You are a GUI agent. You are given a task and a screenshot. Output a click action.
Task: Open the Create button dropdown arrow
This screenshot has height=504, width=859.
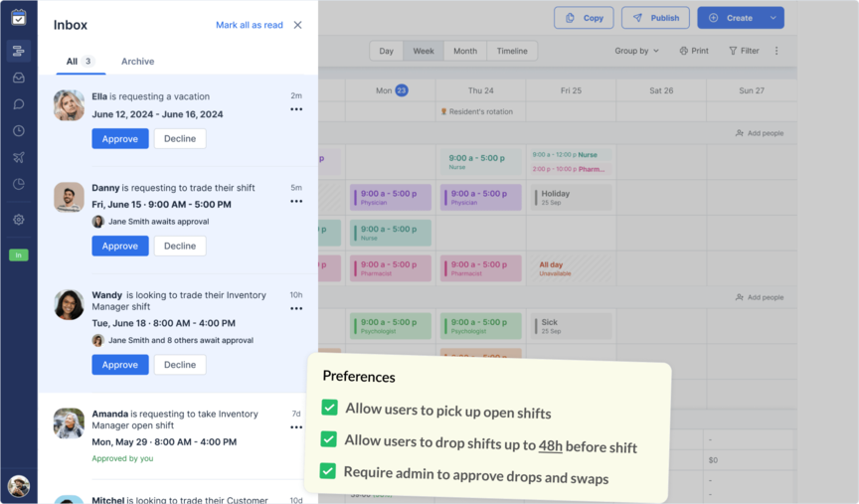click(773, 18)
